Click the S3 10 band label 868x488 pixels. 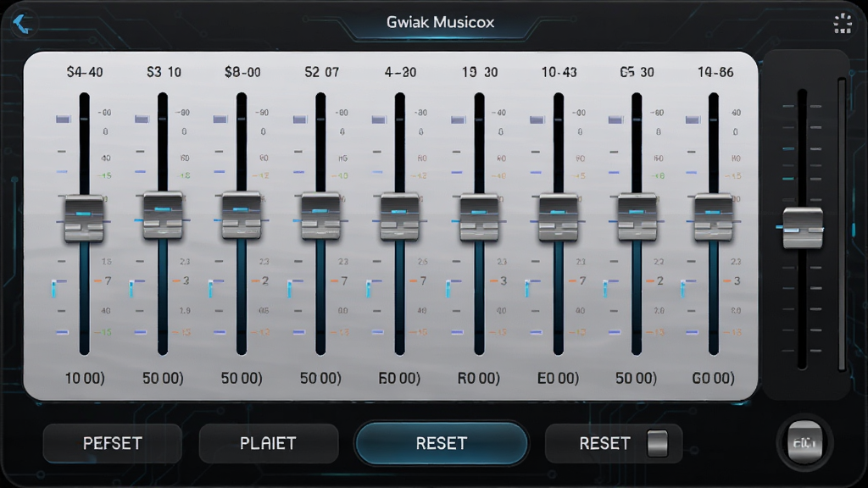164,73
